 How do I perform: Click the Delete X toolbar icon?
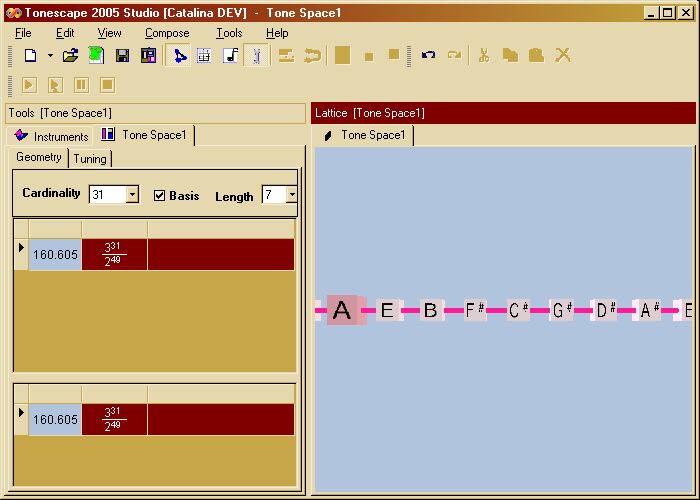pos(563,56)
